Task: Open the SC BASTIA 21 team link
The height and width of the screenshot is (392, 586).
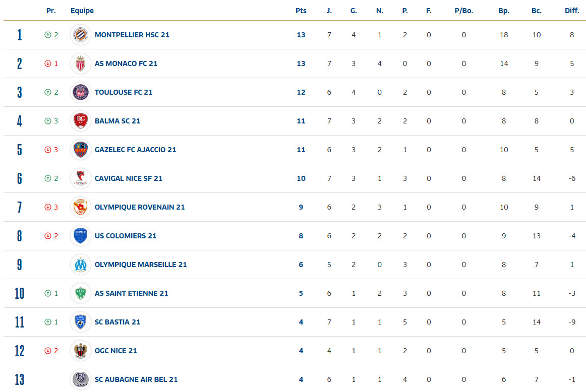Action: click(117, 322)
